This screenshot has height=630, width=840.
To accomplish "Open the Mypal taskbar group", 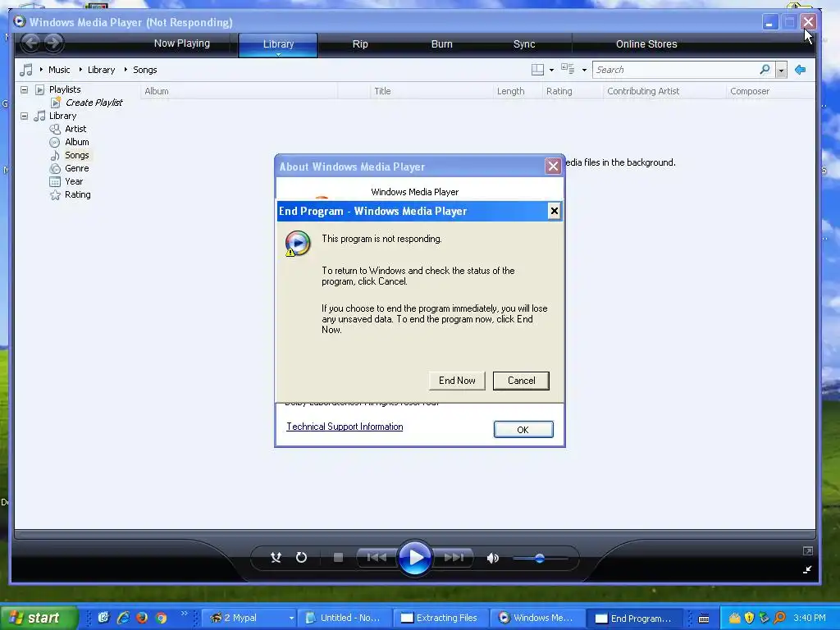I will (x=249, y=618).
